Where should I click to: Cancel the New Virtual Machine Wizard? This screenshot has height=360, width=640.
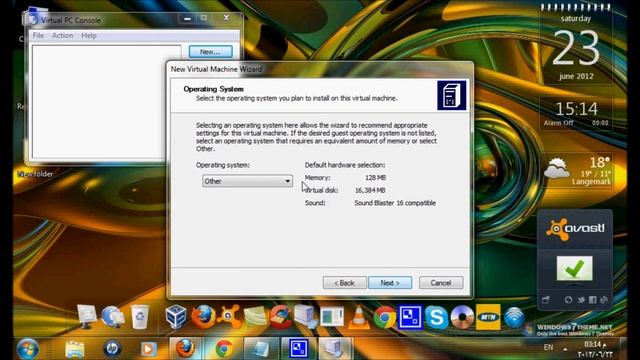[441, 282]
